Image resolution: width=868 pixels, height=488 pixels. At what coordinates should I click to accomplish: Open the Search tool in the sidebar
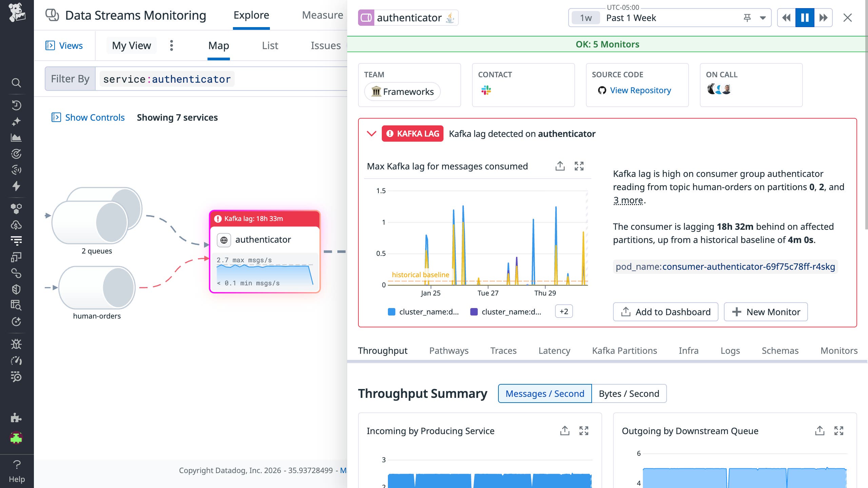17,83
